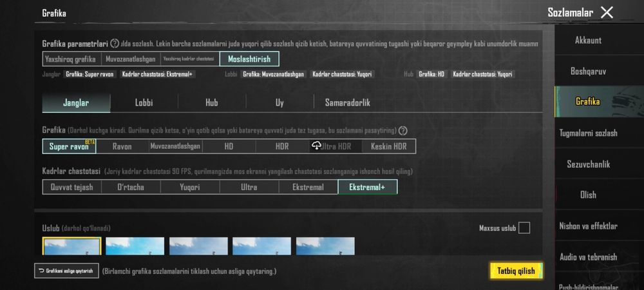Select Moslashtirish preset
This screenshot has width=644, height=290.
pos(249,59)
